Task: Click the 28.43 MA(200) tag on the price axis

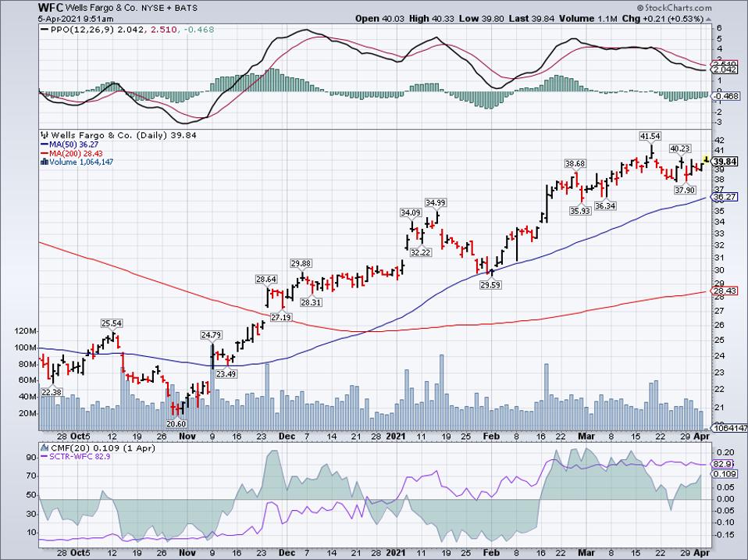Action: pos(725,291)
